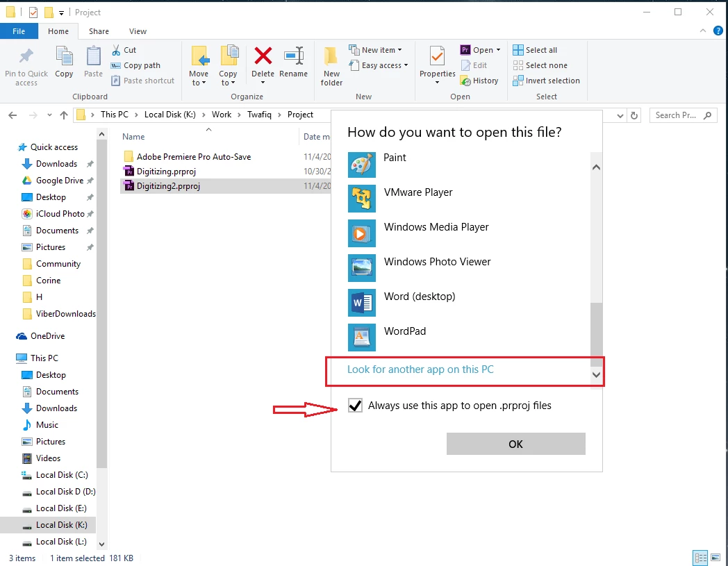The height and width of the screenshot is (566, 728).
Task: Open Videos under This PC
Action: [x=48, y=458]
